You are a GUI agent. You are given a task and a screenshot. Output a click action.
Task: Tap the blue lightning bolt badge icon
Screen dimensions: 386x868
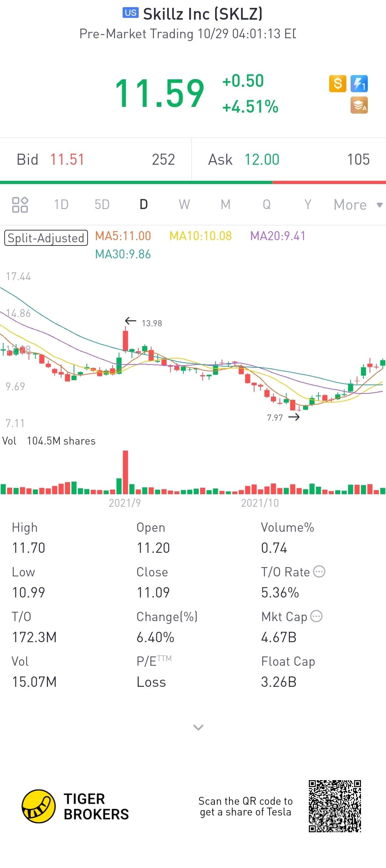(359, 84)
